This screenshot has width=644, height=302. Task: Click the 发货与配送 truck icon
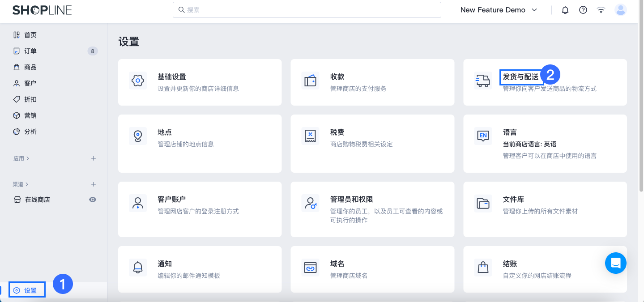(x=482, y=81)
